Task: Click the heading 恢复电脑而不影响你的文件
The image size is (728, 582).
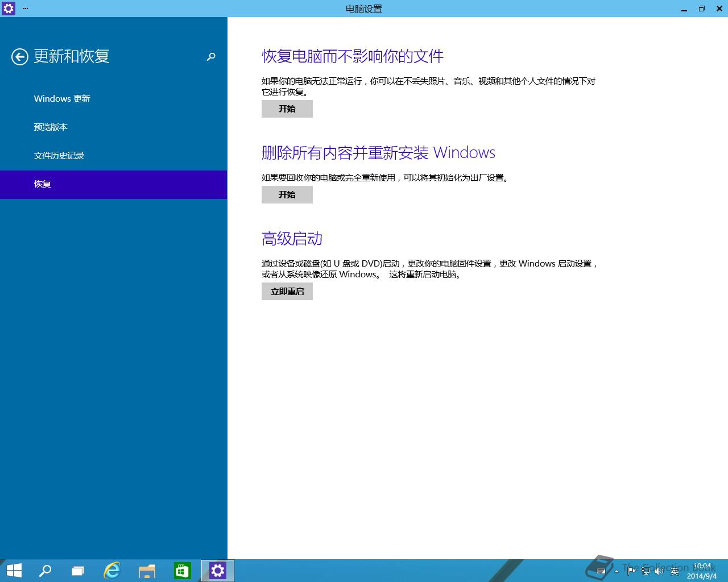Action: [x=353, y=56]
